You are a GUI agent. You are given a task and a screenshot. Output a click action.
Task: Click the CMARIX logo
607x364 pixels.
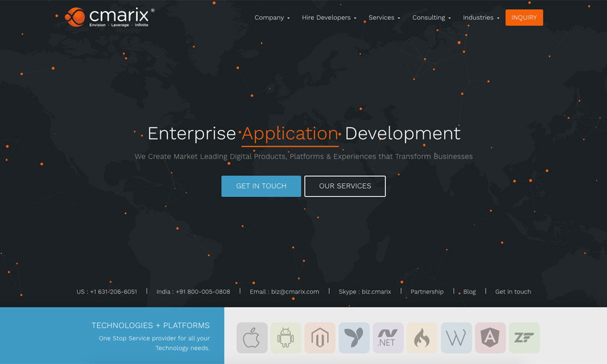pos(110,18)
